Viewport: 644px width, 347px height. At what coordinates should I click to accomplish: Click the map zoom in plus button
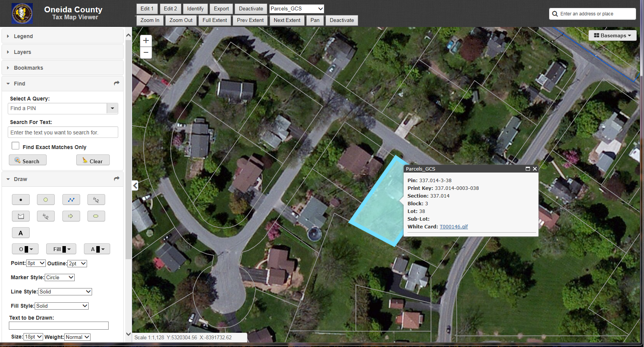[x=146, y=40]
